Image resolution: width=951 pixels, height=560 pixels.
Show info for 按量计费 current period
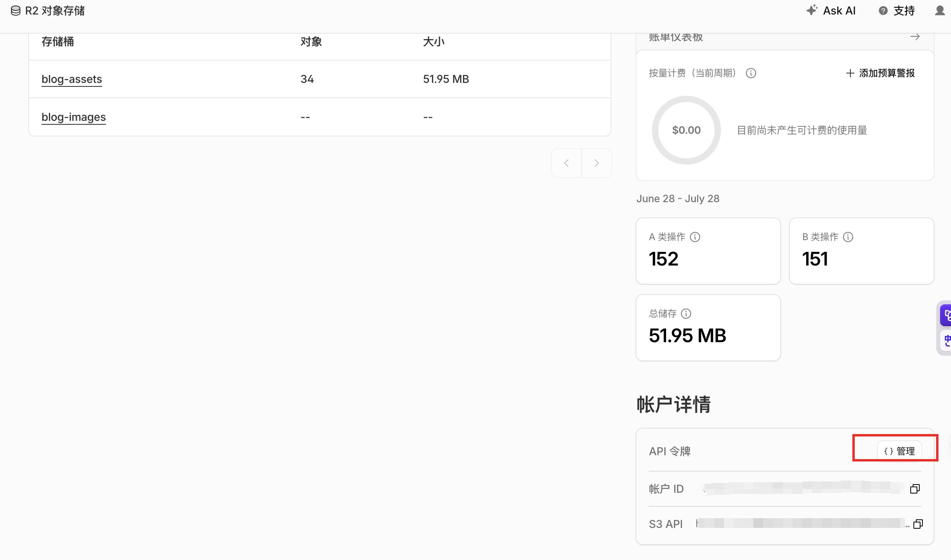751,73
